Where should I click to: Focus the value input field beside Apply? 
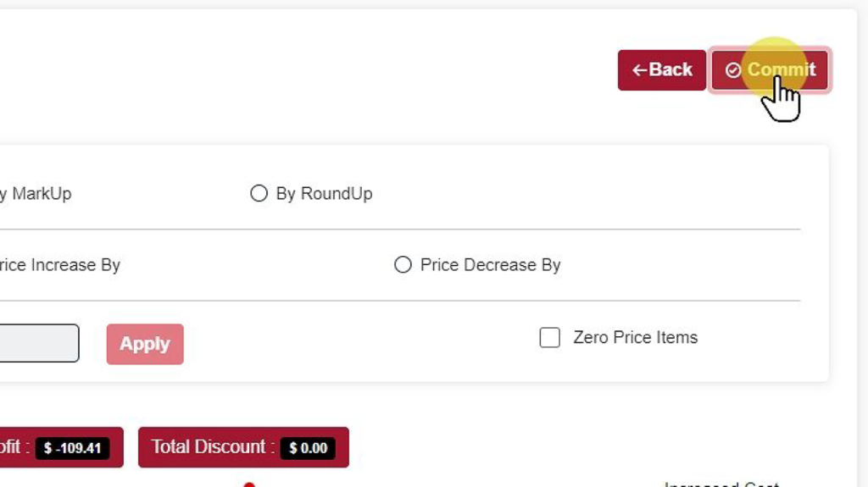pyautogui.click(x=39, y=344)
